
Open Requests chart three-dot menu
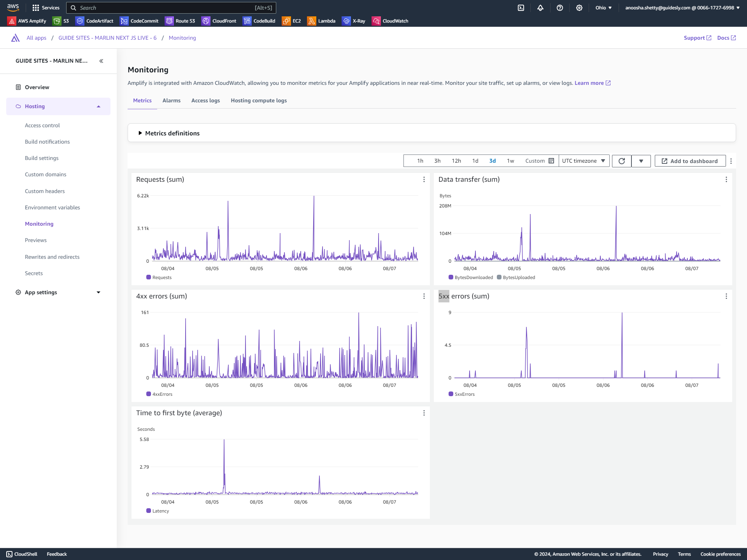click(x=424, y=179)
